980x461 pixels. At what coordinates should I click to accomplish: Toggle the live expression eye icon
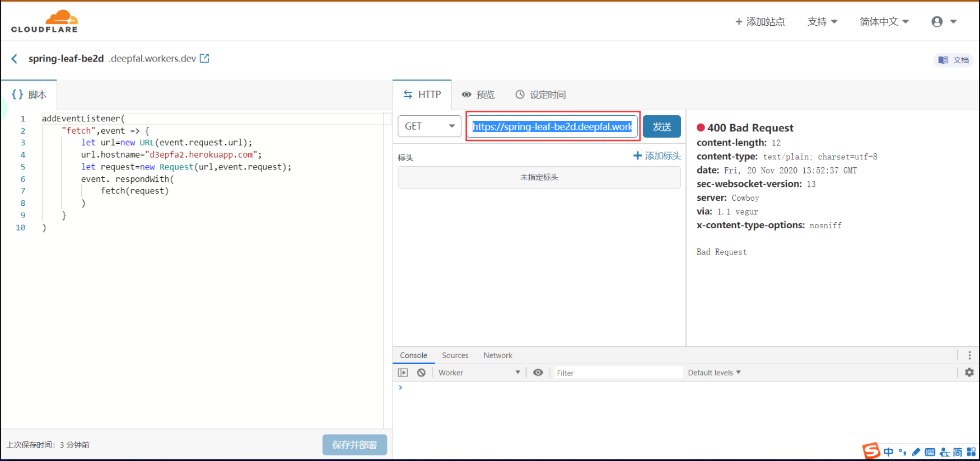coord(538,373)
